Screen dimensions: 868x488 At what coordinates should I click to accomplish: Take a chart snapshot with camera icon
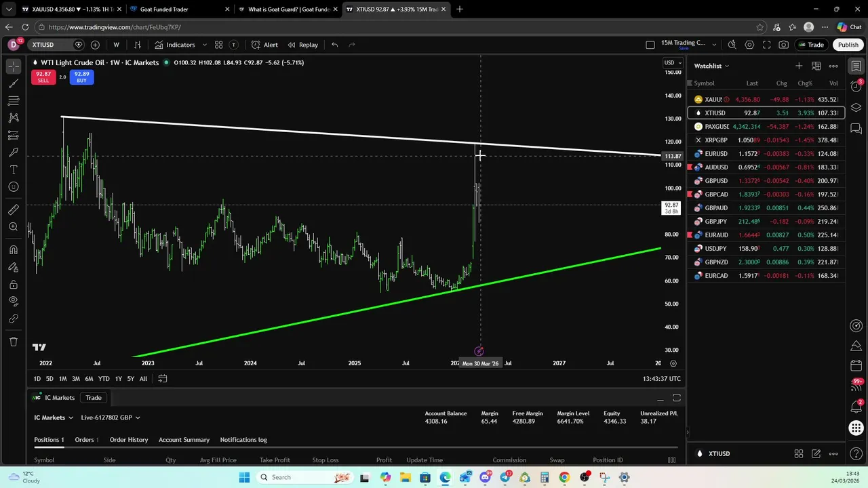pos(784,45)
